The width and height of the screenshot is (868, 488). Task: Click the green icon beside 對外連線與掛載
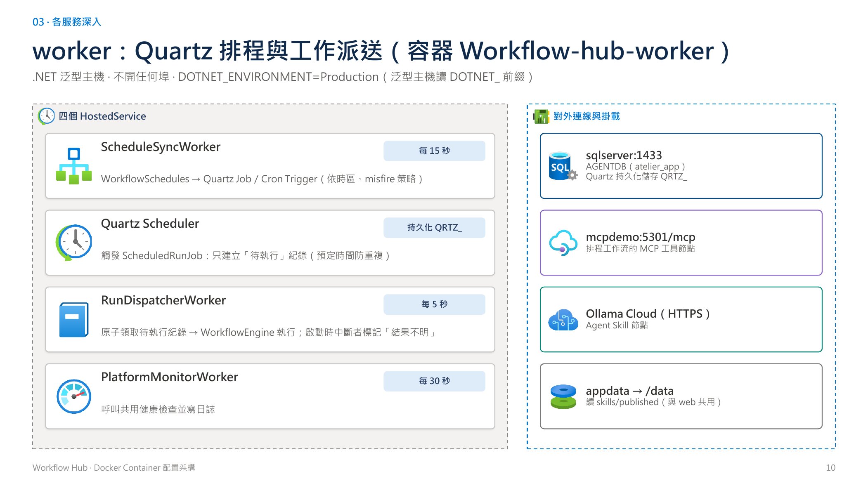coord(541,116)
